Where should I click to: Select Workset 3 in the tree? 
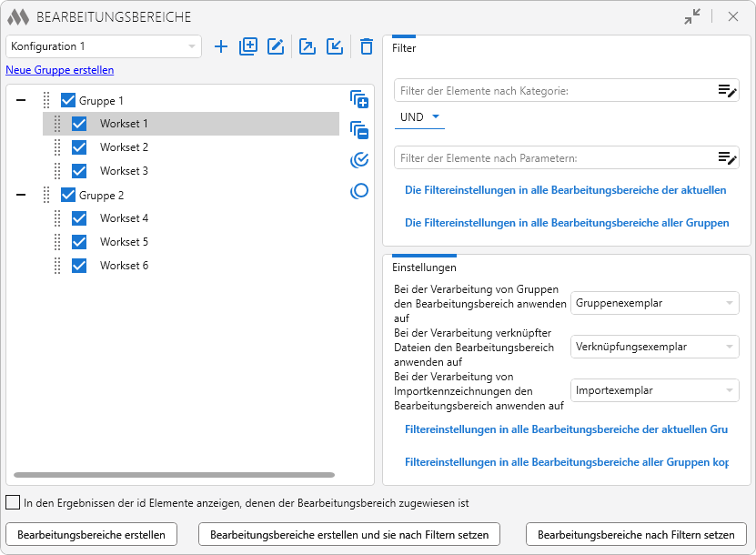coord(124,171)
